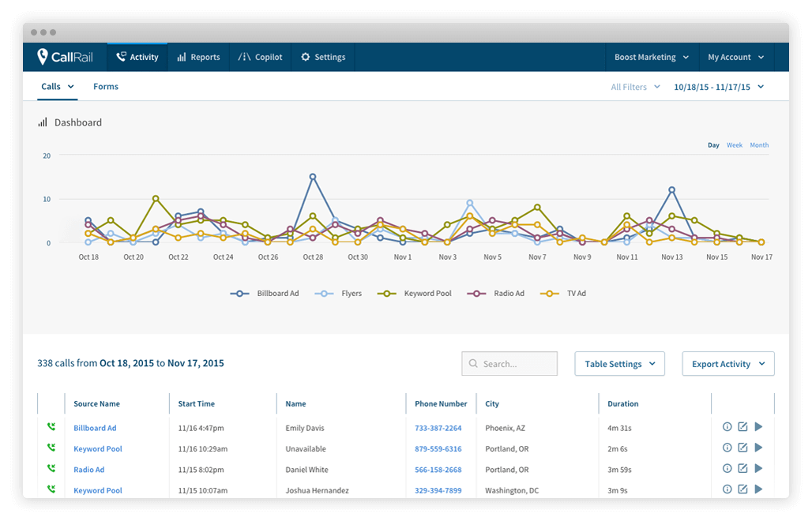Viewport: 812px width, 521px height.
Task: Click the call icon in the Daniel White row
Action: (x=51, y=468)
